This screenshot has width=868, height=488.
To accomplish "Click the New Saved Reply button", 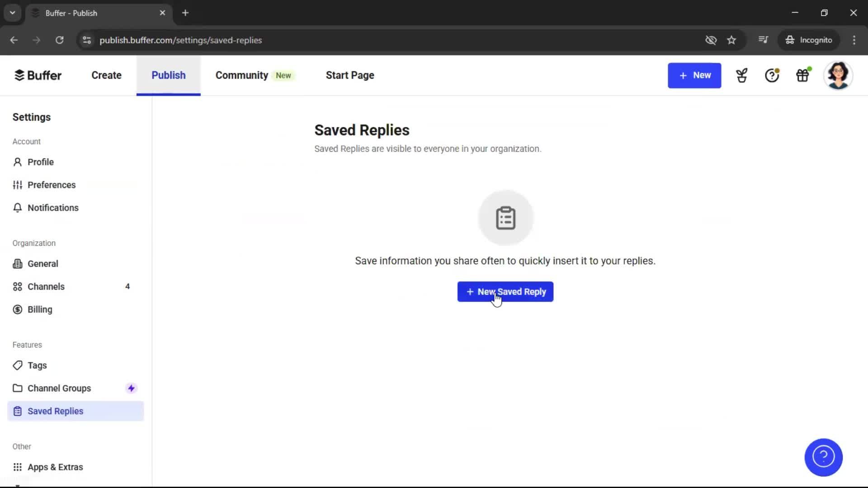I will tap(505, 291).
